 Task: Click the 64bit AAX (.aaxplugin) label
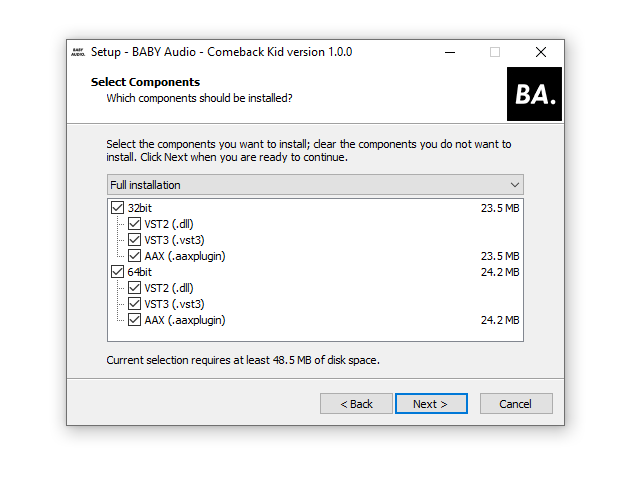point(185,320)
